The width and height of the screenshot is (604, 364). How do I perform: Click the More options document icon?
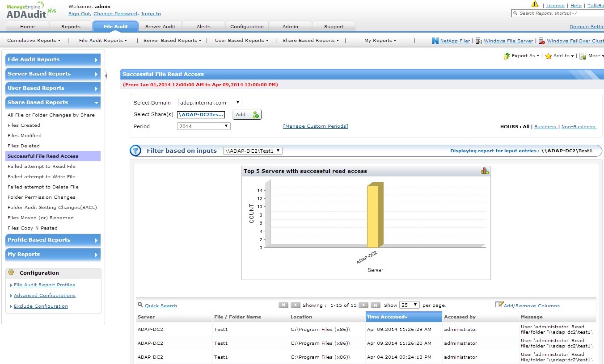[x=583, y=56]
